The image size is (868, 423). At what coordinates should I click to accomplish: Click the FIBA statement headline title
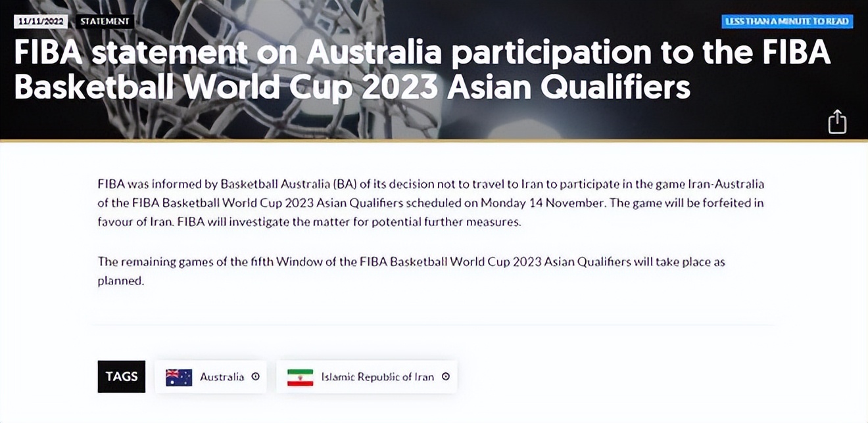(421, 70)
